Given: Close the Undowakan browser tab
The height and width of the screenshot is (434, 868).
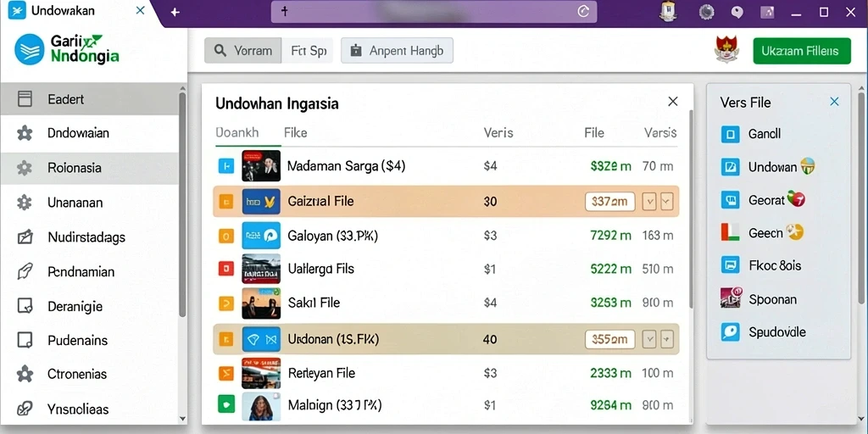Looking at the screenshot, I should [141, 10].
